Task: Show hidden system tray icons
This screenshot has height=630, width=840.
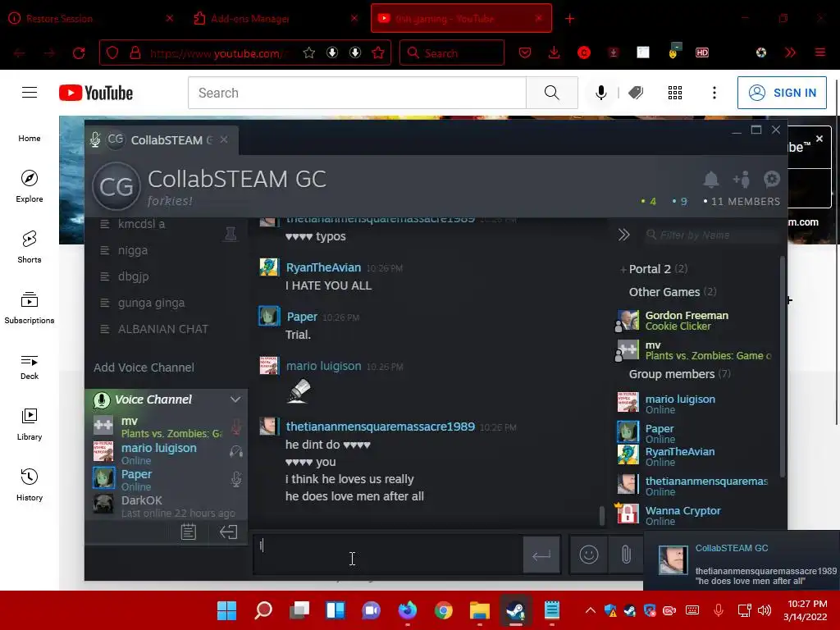Action: coord(591,610)
